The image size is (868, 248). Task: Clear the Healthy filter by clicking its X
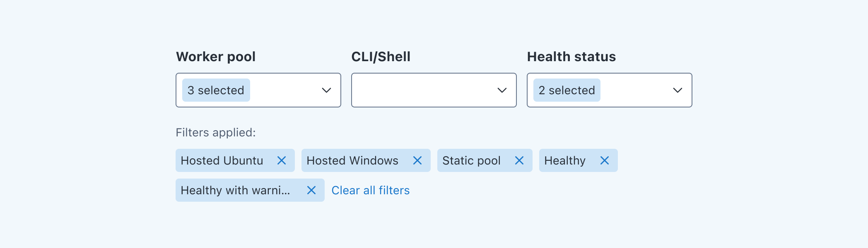(605, 160)
